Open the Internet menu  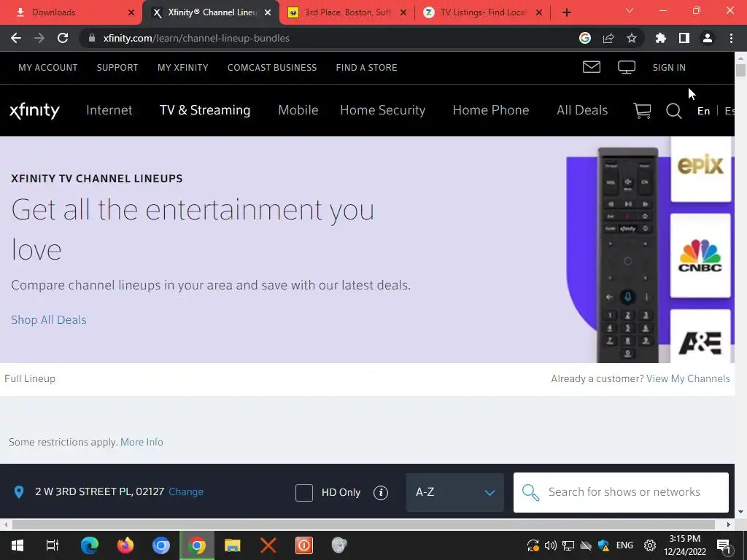tap(109, 110)
